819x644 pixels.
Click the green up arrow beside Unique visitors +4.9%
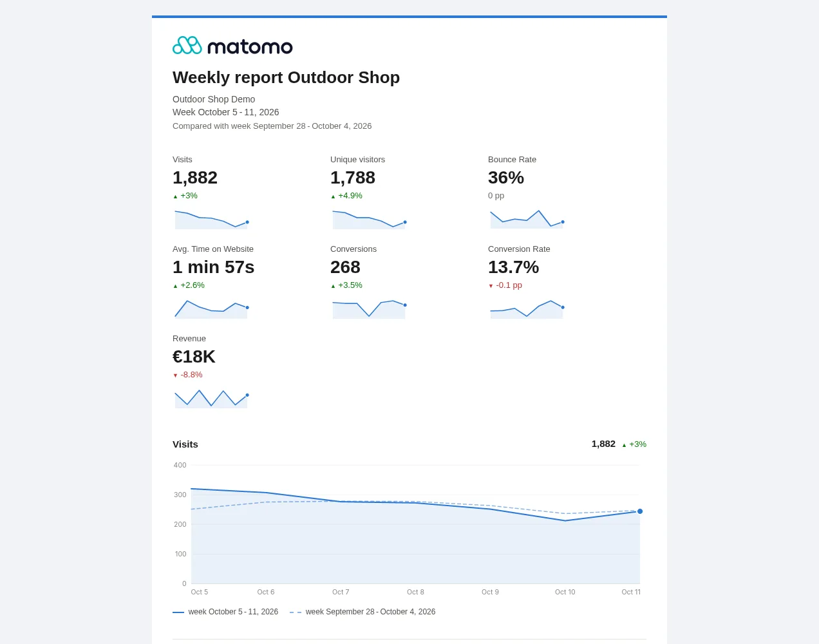coord(333,196)
